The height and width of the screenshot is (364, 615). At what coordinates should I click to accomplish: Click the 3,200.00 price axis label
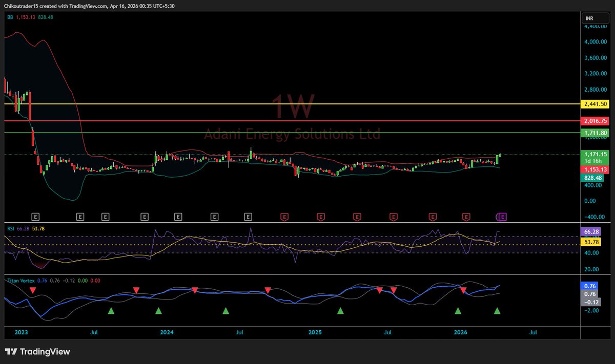[x=596, y=74]
